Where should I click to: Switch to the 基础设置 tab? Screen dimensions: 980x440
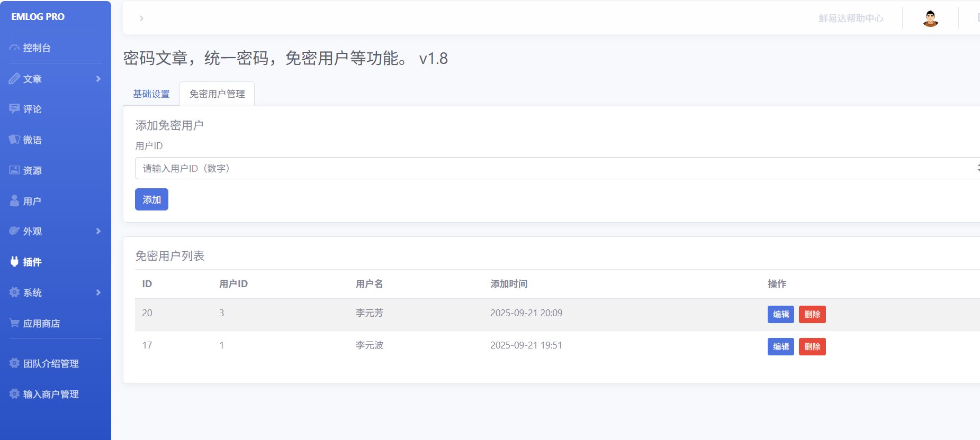tap(151, 94)
